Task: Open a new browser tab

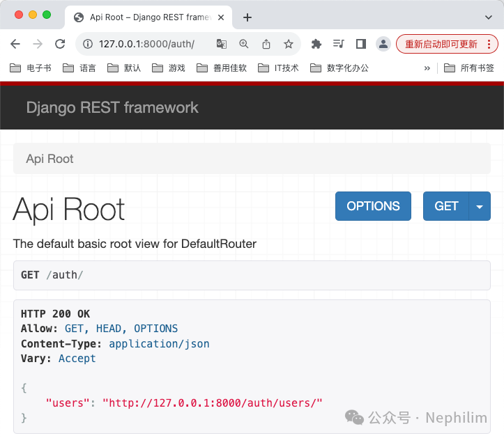Action: tap(247, 17)
